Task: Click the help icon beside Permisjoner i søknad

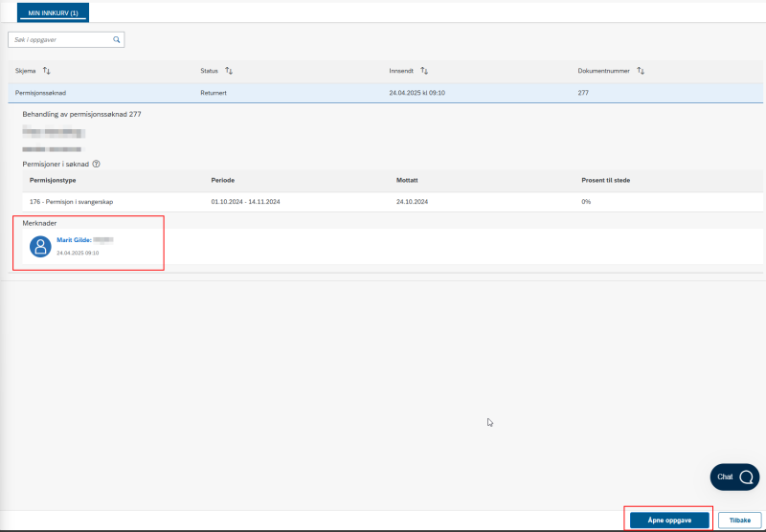Action: point(97,164)
